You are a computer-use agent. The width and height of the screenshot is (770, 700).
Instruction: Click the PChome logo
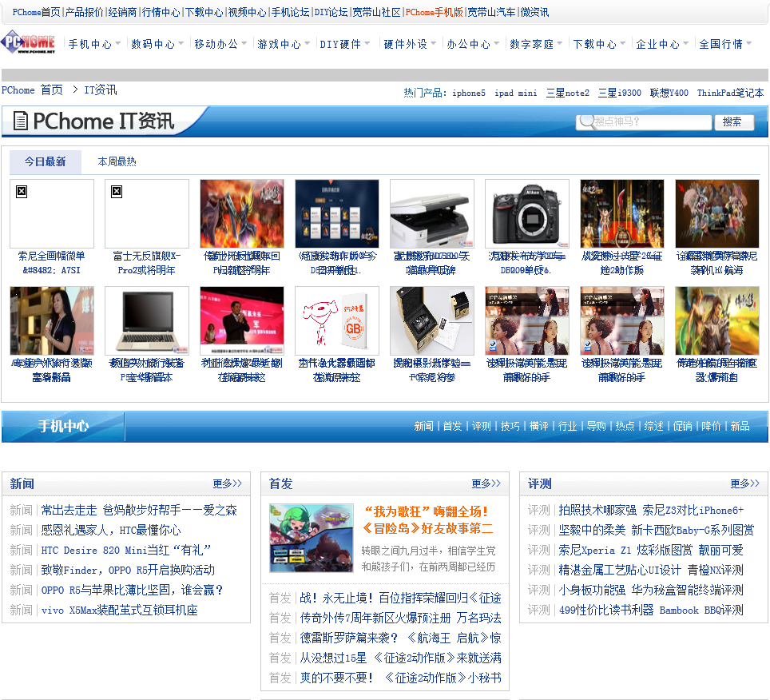pos(29,42)
